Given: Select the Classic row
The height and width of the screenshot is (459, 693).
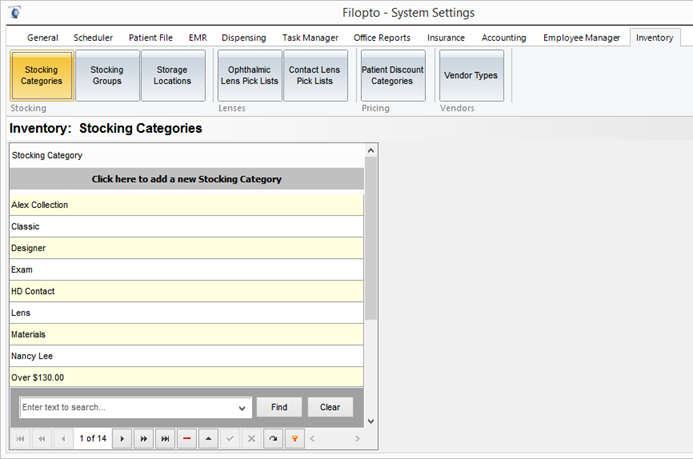Looking at the screenshot, I should point(187,227).
